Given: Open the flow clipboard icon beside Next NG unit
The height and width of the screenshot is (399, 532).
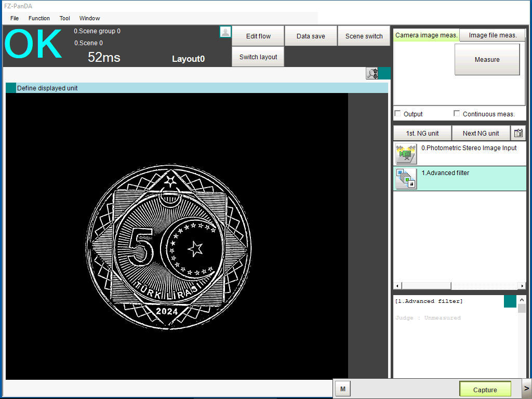Looking at the screenshot, I should point(518,133).
